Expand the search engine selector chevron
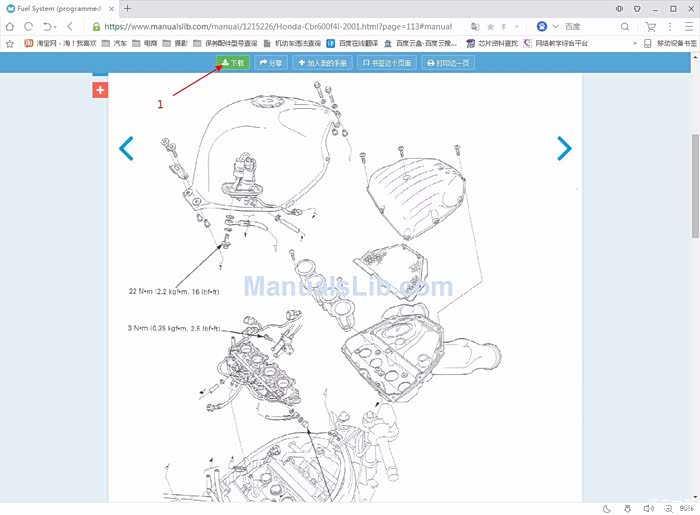Image resolution: width=700 pixels, height=515 pixels. tap(555, 27)
